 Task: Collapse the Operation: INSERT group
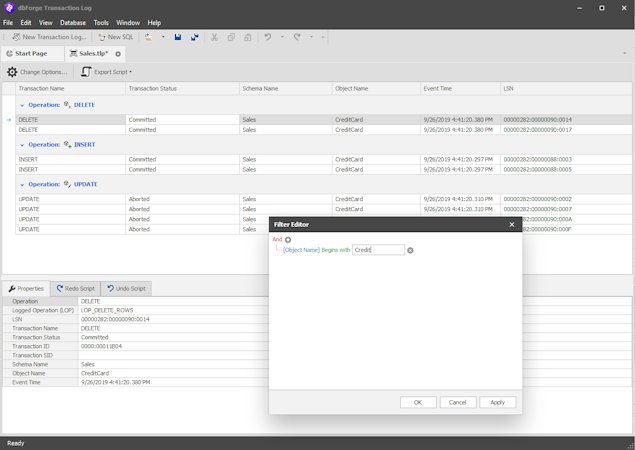22,145
